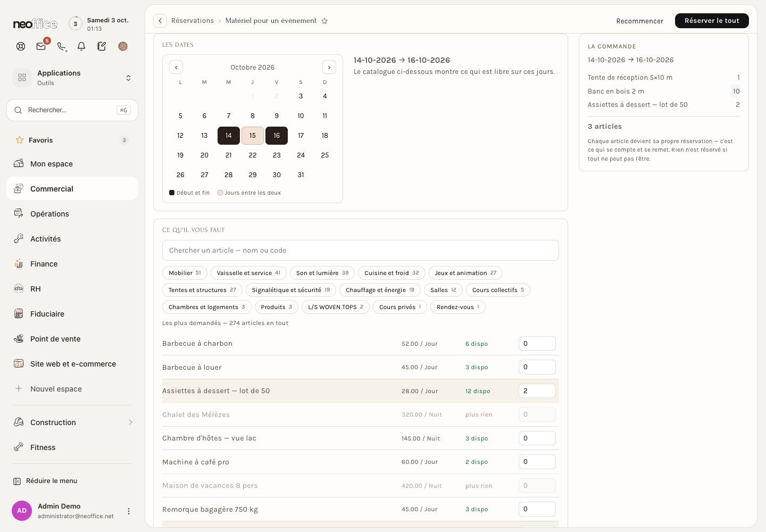Click the help lifebuoy icon
The height and width of the screenshot is (532, 766).
coord(21,46)
